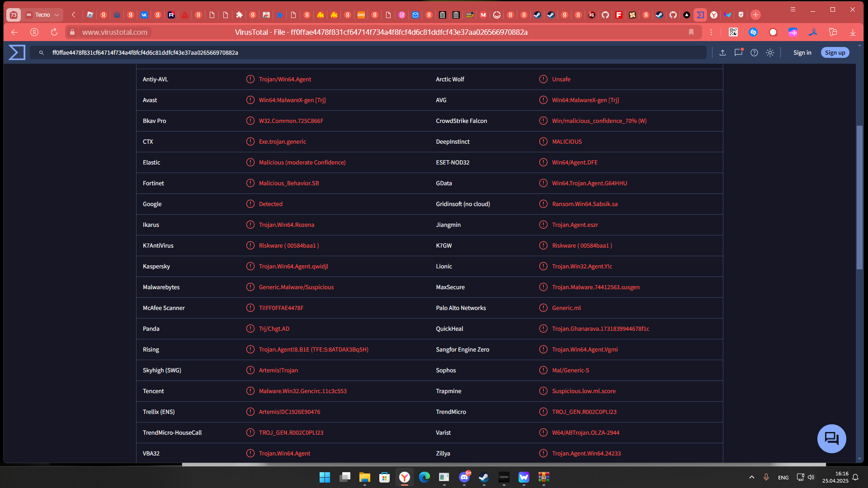Click the Gridinsoft Ransom.Win64.Sabsik.sa result

point(585,204)
